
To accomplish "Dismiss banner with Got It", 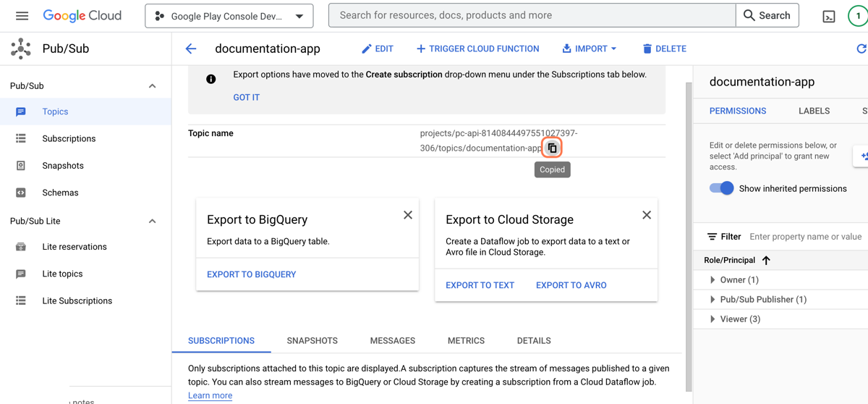I will [246, 97].
